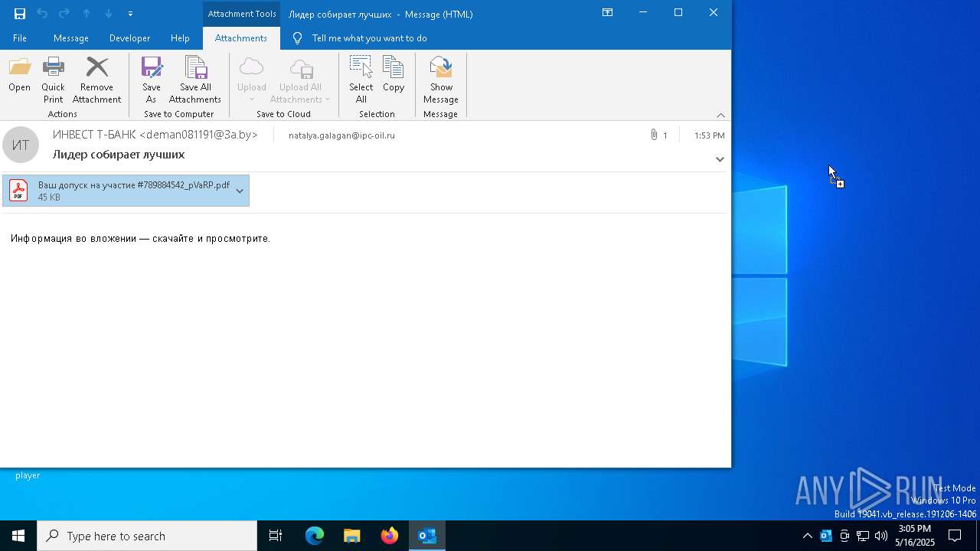The image size is (980, 551).
Task: Click Save As in ribbon
Action: point(151,80)
